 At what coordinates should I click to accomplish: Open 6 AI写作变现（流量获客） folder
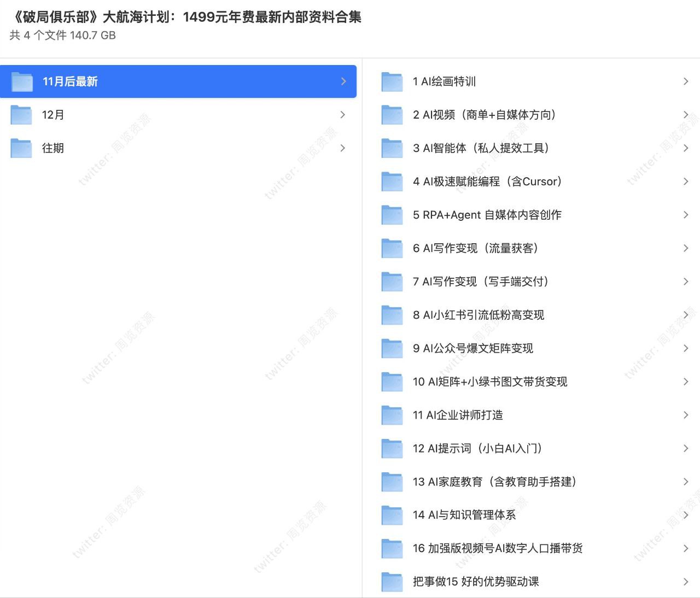click(x=475, y=248)
